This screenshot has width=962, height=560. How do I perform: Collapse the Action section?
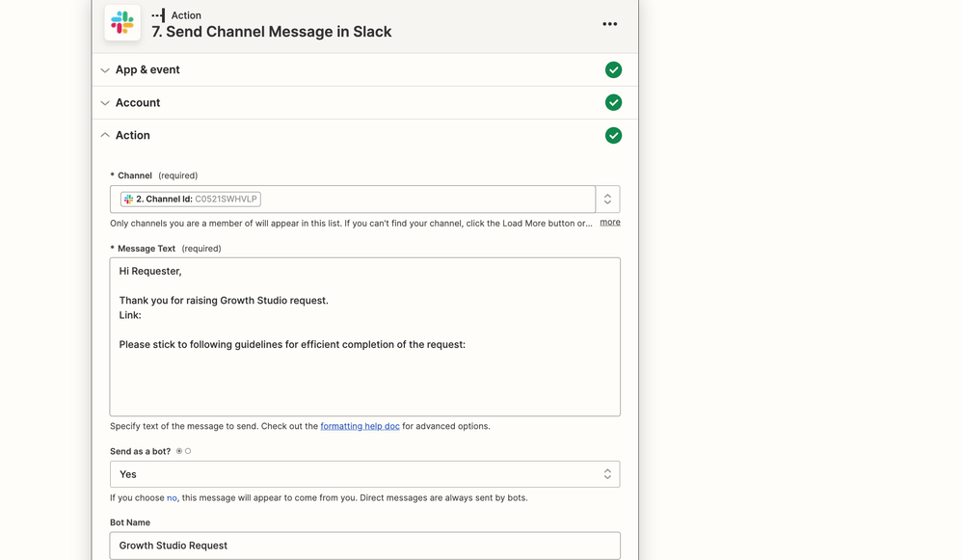(x=105, y=136)
